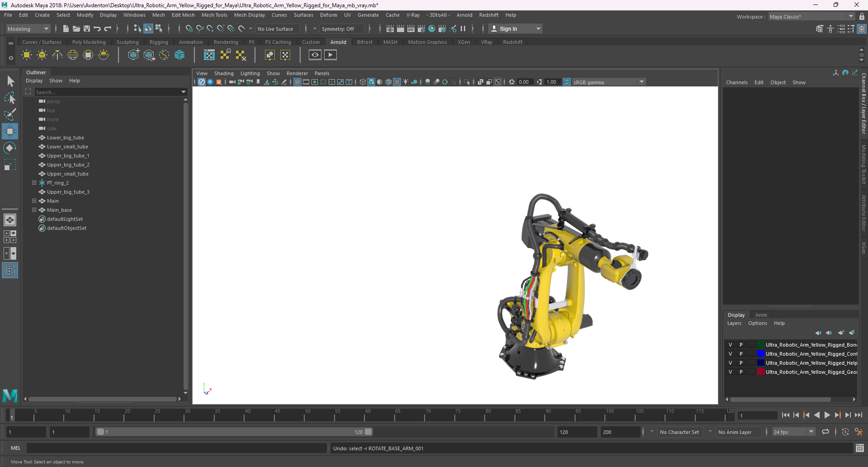The image size is (868, 467).
Task: Open the Deform menu
Action: (x=329, y=15)
